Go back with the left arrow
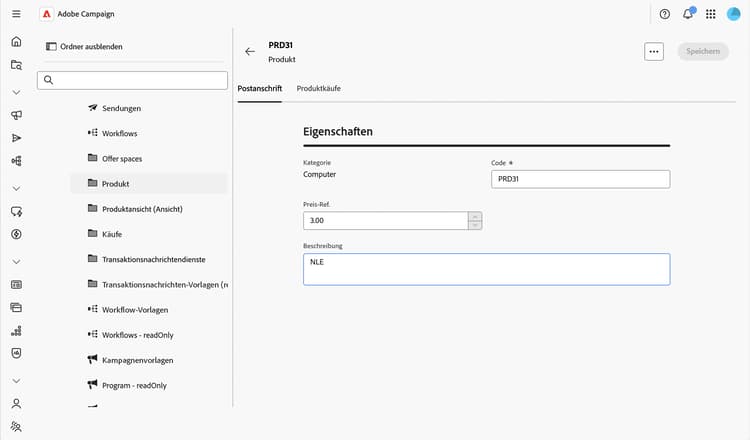This screenshot has height=440, width=750. pos(250,52)
